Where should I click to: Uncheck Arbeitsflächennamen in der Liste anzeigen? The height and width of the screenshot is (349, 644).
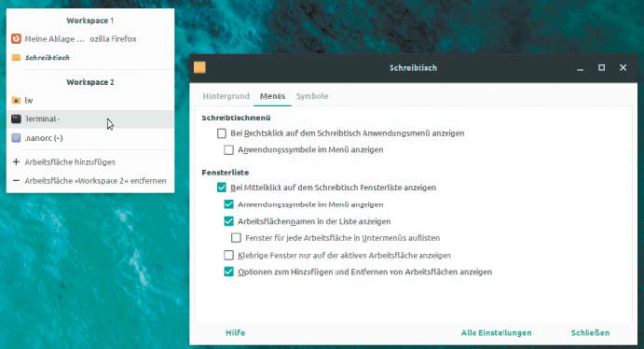228,221
